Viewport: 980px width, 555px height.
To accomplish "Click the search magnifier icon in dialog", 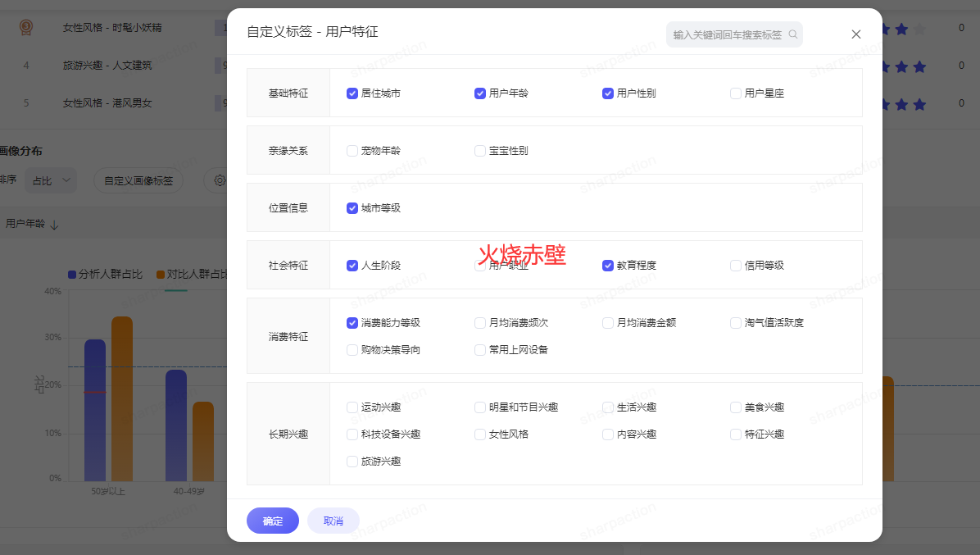I will (792, 34).
